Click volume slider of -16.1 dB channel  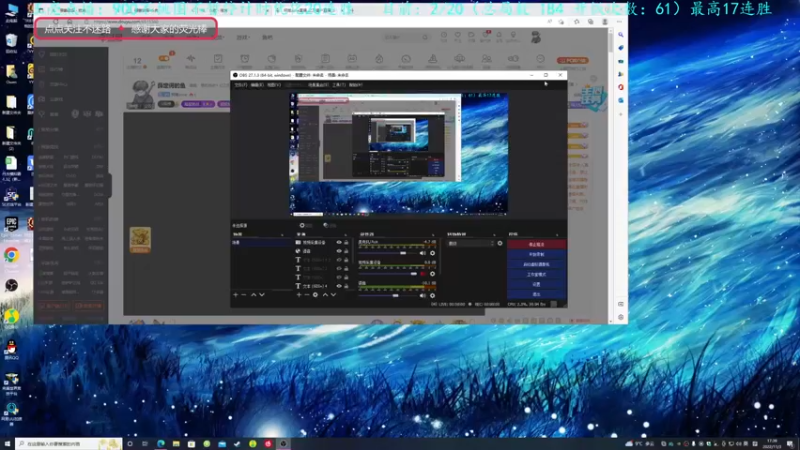coord(388,295)
